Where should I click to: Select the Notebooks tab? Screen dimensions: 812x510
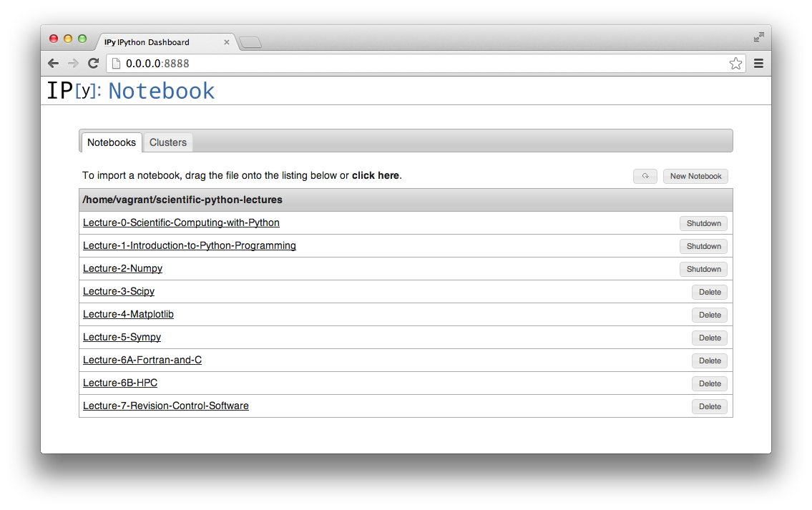point(111,142)
